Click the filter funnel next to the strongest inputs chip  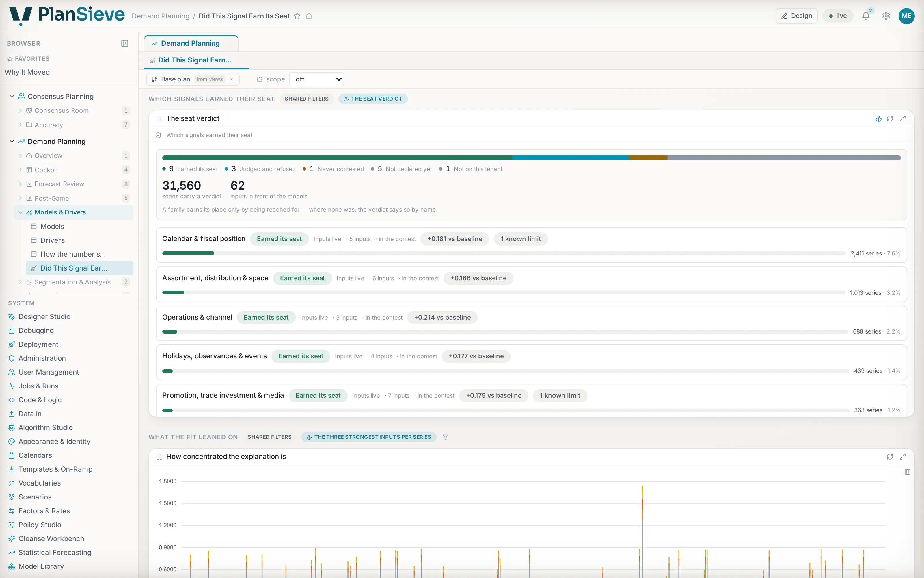445,437
